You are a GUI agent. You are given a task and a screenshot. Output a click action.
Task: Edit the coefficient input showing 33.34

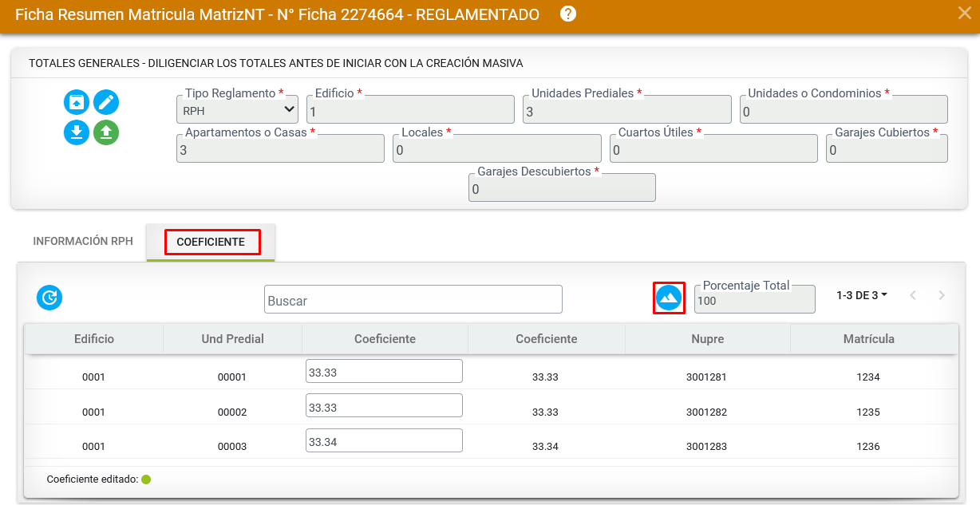(x=384, y=440)
